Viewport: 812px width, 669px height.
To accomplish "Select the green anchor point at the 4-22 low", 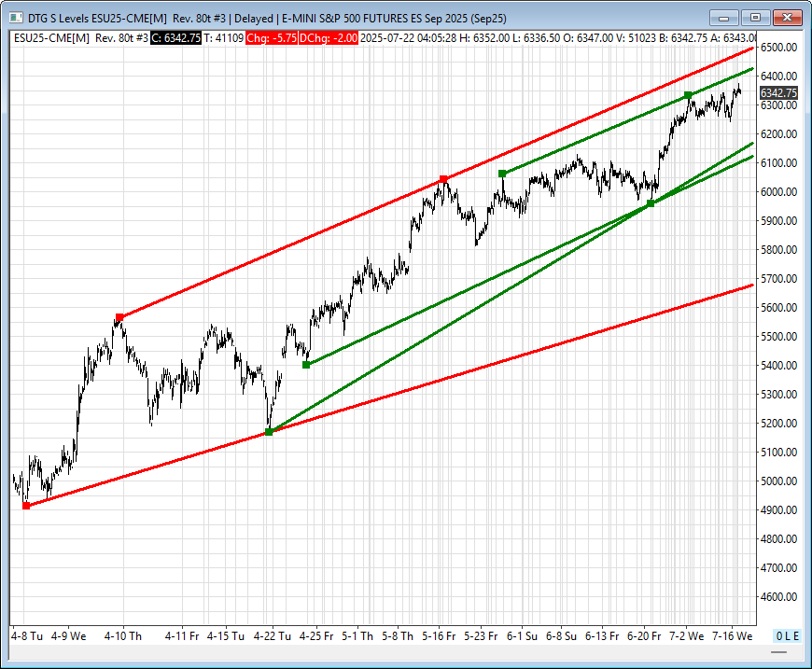I will click(x=269, y=432).
